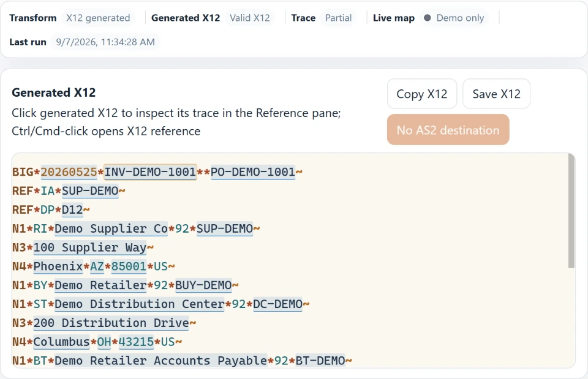The height and width of the screenshot is (379, 588).
Task: Select the 'Partial' Trace status badge
Action: (x=338, y=18)
